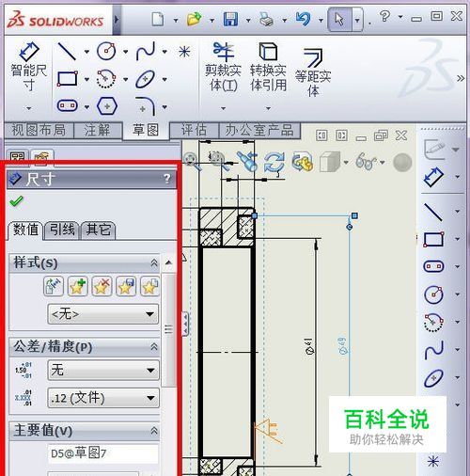Screen dimensions: 470x476
Task: Switch to the 注解 tab
Action: point(98,130)
